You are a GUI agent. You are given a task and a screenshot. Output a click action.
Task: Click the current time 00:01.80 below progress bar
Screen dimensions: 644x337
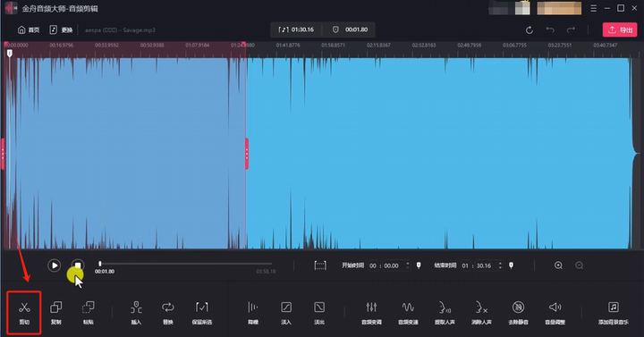(x=105, y=272)
